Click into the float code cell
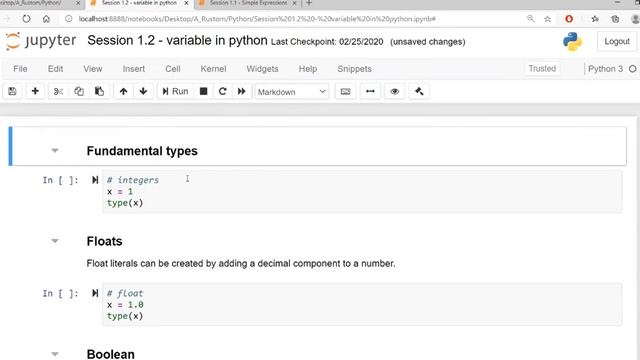The image size is (640, 360). click(362, 304)
